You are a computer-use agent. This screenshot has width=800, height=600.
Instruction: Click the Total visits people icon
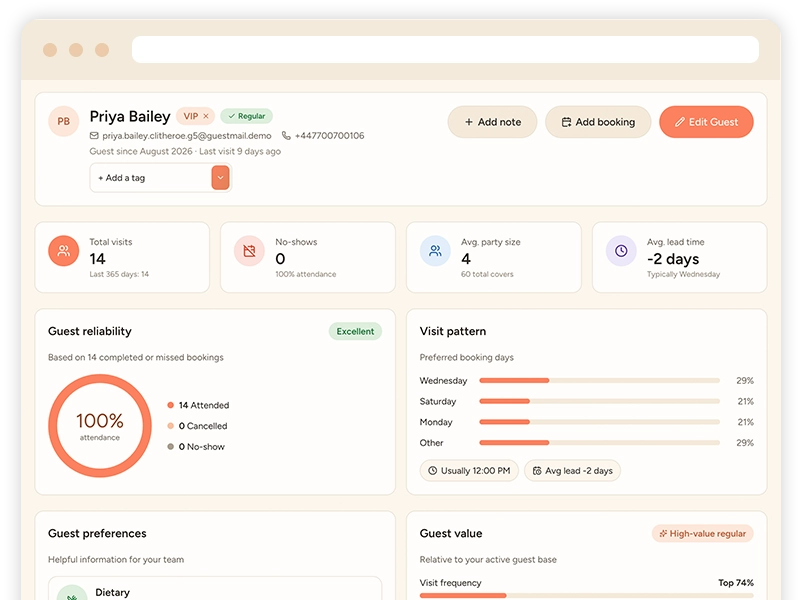point(64,251)
